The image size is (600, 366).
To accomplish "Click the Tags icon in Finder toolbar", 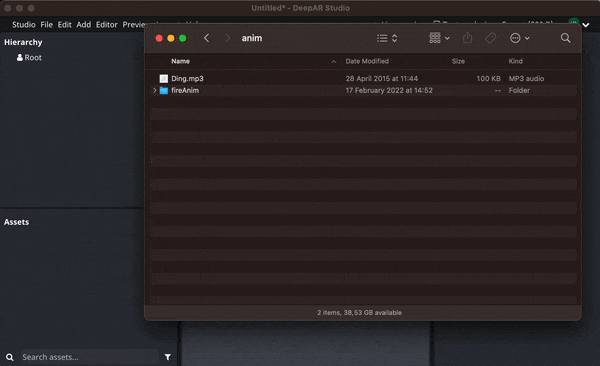I will coord(491,38).
